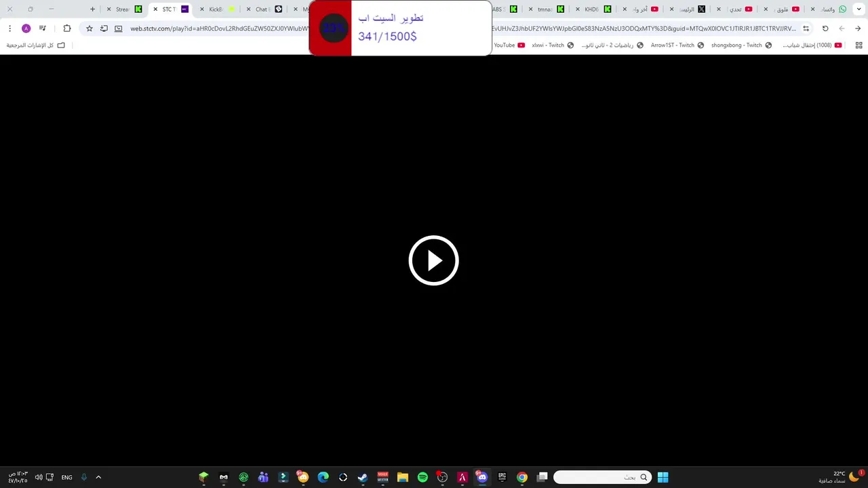Switch to the Chat tab
The height and width of the screenshot is (488, 868).
pyautogui.click(x=263, y=9)
